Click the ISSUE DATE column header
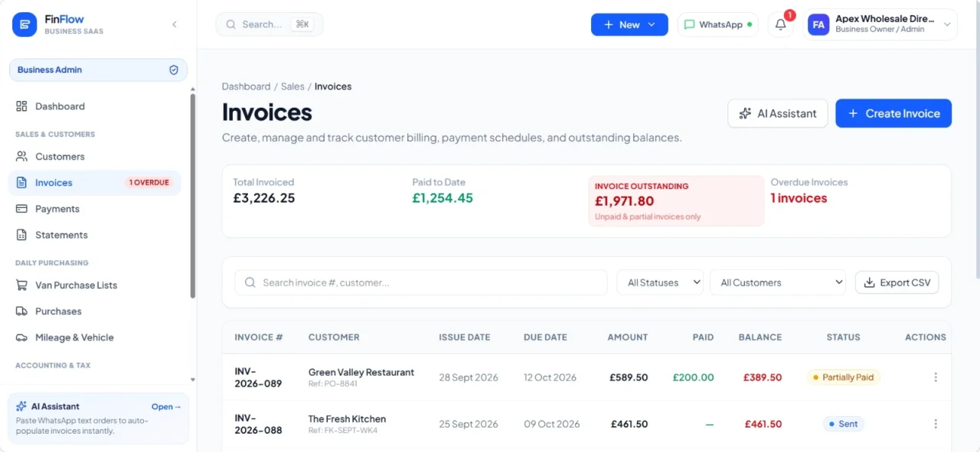The height and width of the screenshot is (452, 980). pyautogui.click(x=465, y=337)
